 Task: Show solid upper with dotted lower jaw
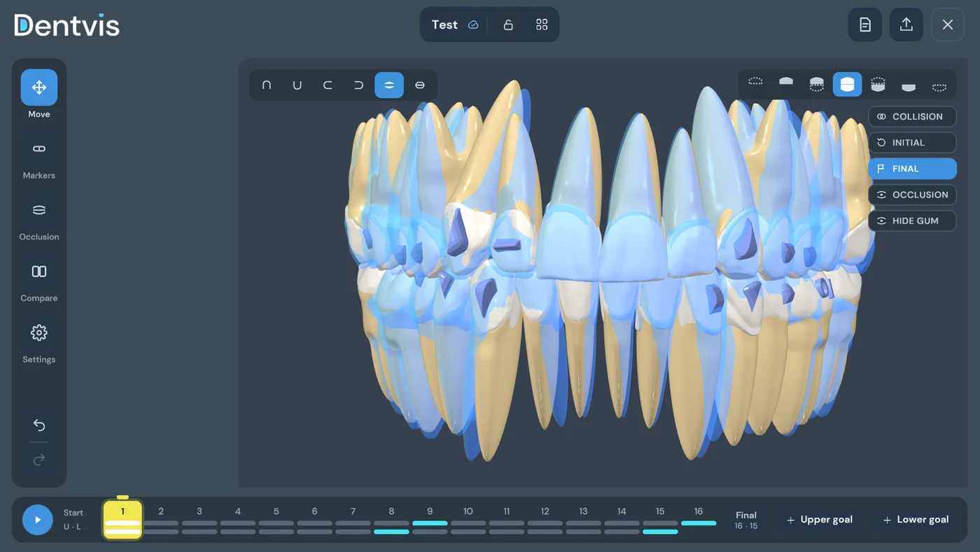click(817, 85)
